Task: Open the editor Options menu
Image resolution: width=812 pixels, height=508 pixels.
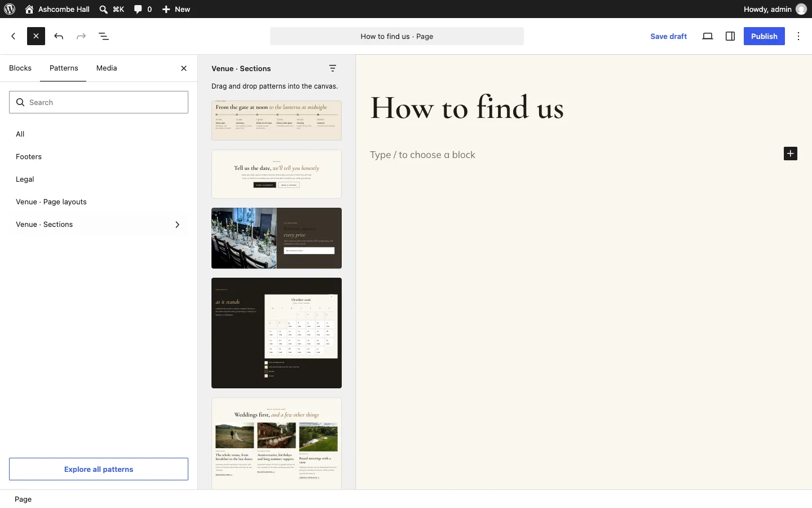Action: (800, 36)
